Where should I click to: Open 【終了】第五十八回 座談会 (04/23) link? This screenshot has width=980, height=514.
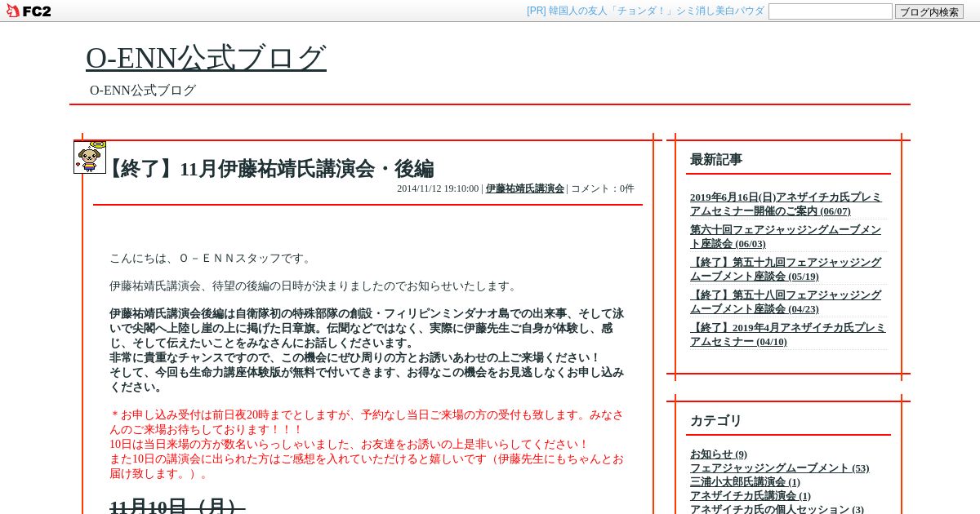pyautogui.click(x=786, y=302)
